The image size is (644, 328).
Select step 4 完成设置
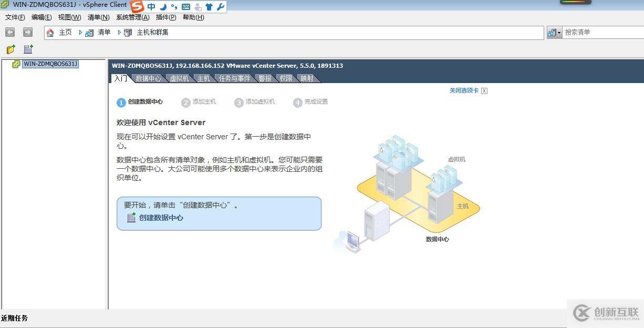point(310,102)
